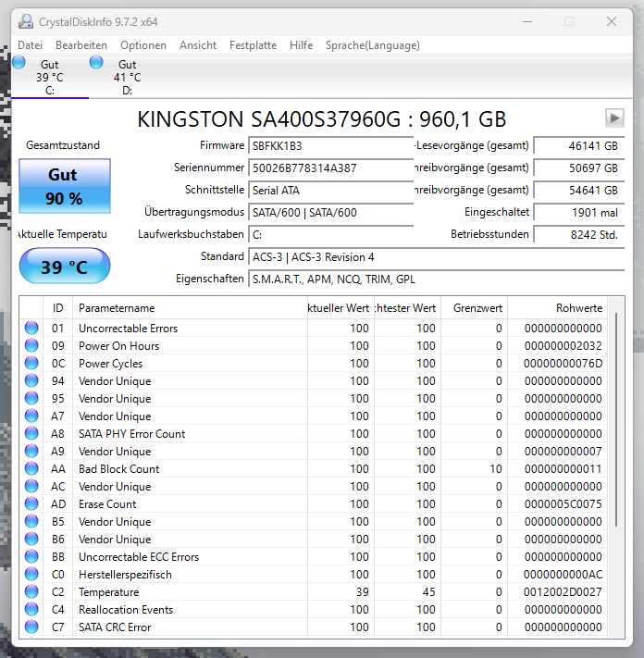Click the Übertragungsmodus field SATA/600
Viewport: 644px width, 658px height.
(x=331, y=212)
